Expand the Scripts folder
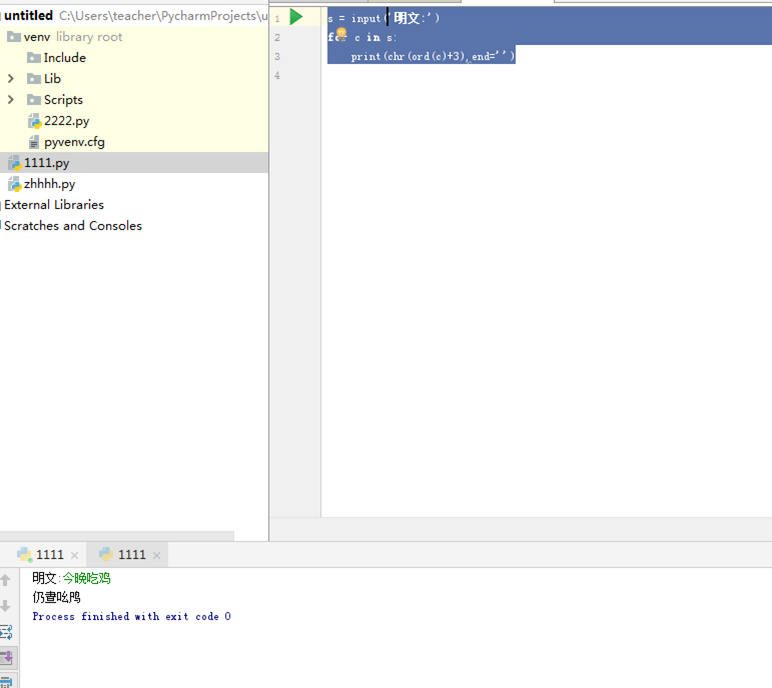This screenshot has width=772, height=688. pyautogui.click(x=10, y=99)
